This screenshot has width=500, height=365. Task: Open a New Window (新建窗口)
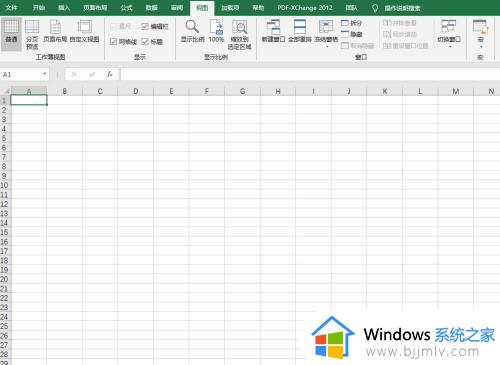point(273,31)
